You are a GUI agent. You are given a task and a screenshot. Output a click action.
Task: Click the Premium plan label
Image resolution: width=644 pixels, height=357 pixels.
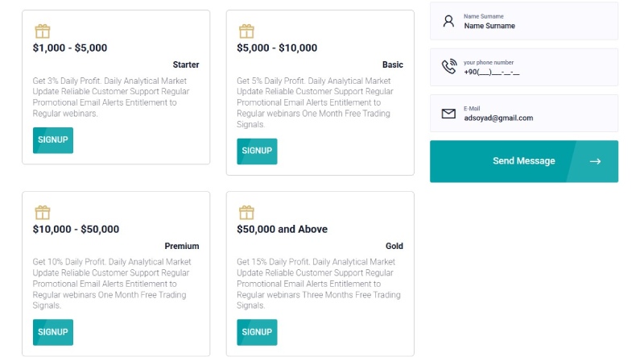click(x=182, y=246)
